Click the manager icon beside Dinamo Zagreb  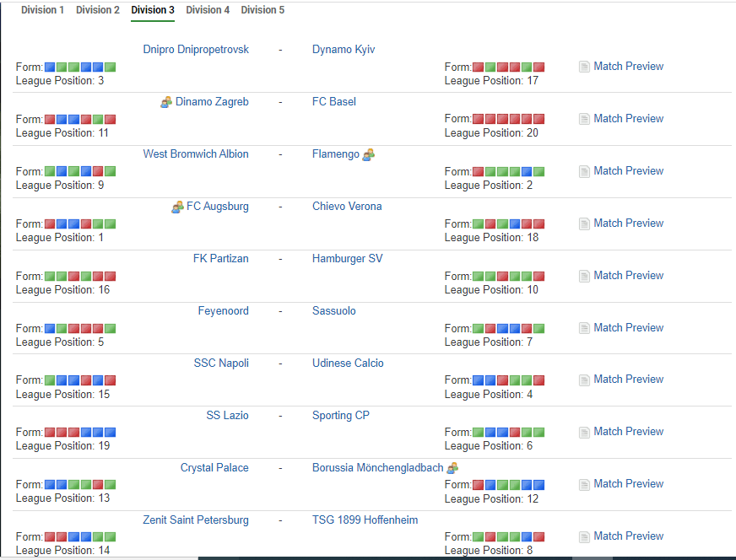[x=166, y=102]
